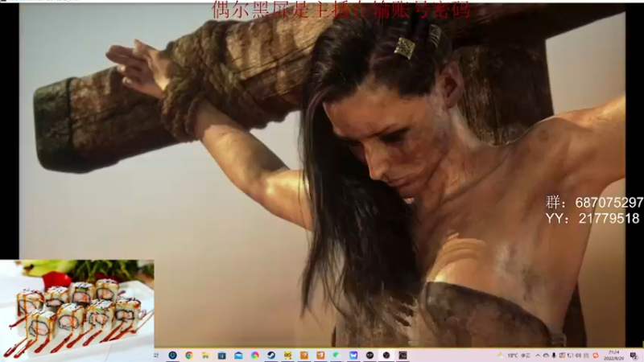Click the microphone tray icon

point(554,356)
